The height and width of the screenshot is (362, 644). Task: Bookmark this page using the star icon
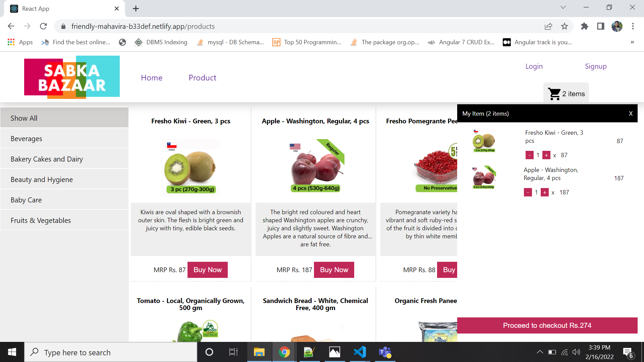[x=565, y=26]
